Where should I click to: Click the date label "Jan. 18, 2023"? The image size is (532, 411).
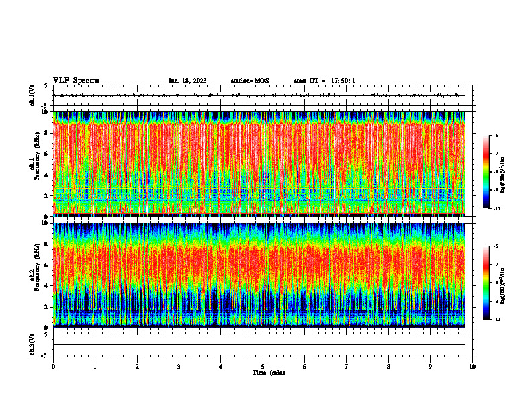point(187,81)
